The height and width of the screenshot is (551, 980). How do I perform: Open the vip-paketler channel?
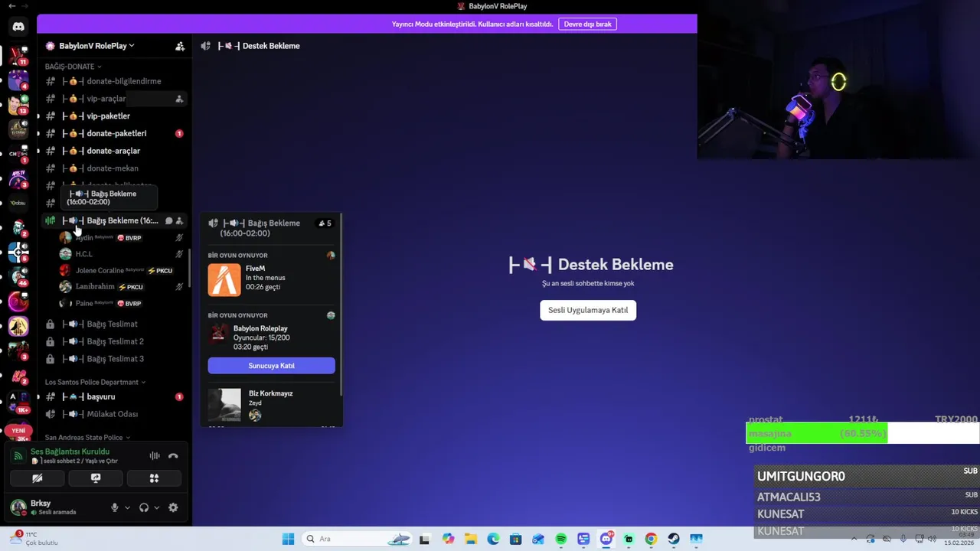pos(113,116)
